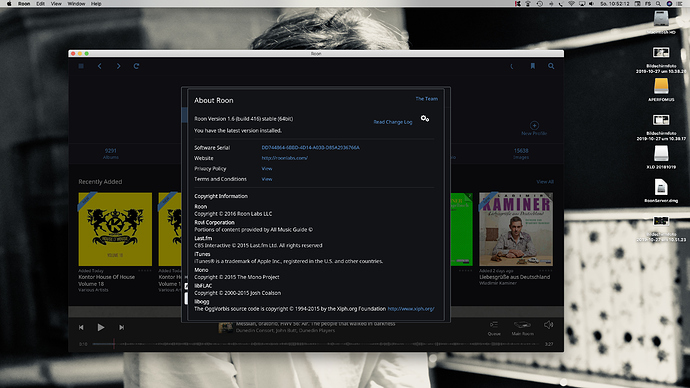Open the Queue icon
Image resolution: width=690 pixels, height=388 pixels.
[494, 325]
